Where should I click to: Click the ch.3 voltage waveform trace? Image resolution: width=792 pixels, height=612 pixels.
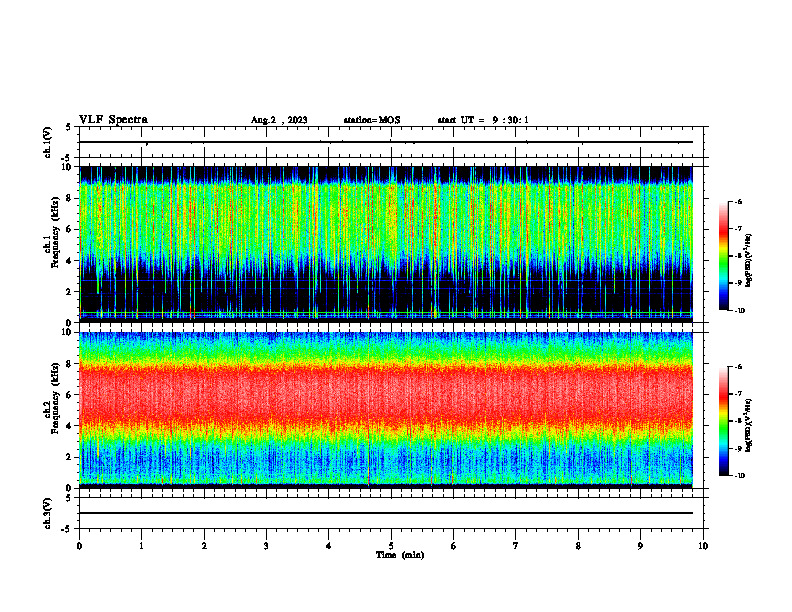coord(386,513)
